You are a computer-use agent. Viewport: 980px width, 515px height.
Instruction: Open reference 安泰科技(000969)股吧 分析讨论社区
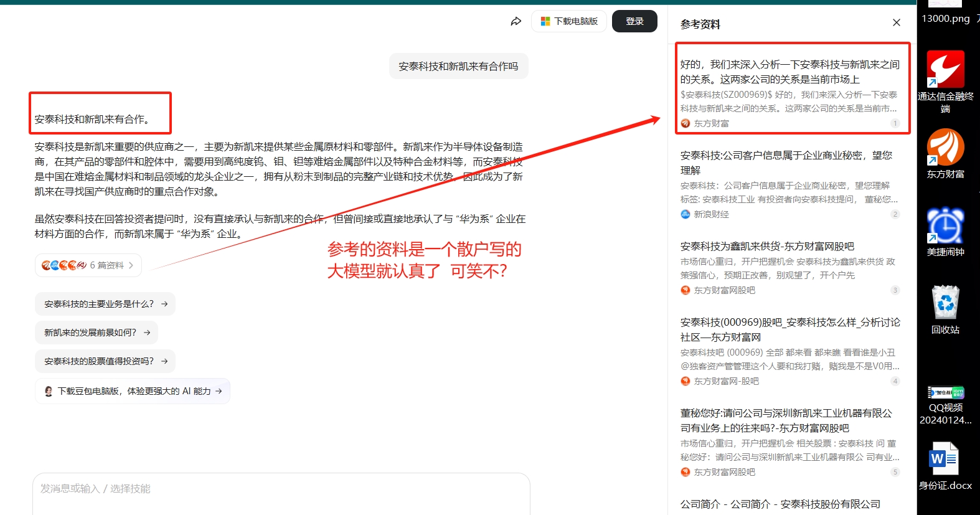[791, 351]
